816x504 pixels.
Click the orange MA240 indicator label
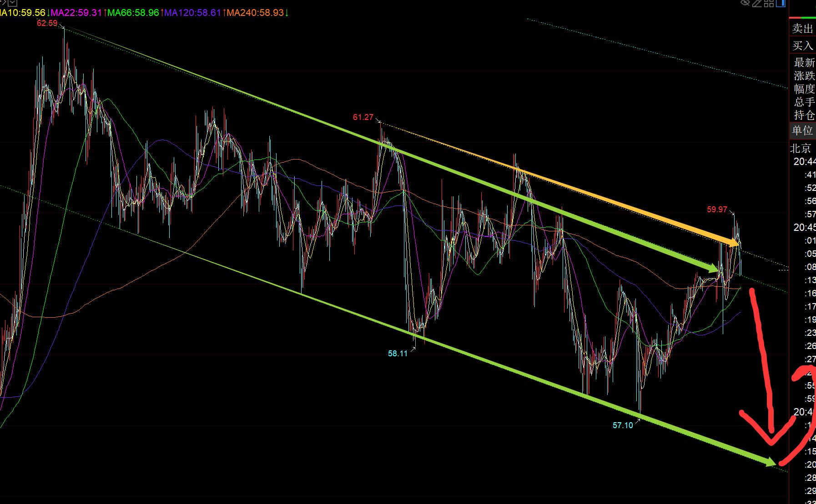(x=255, y=13)
